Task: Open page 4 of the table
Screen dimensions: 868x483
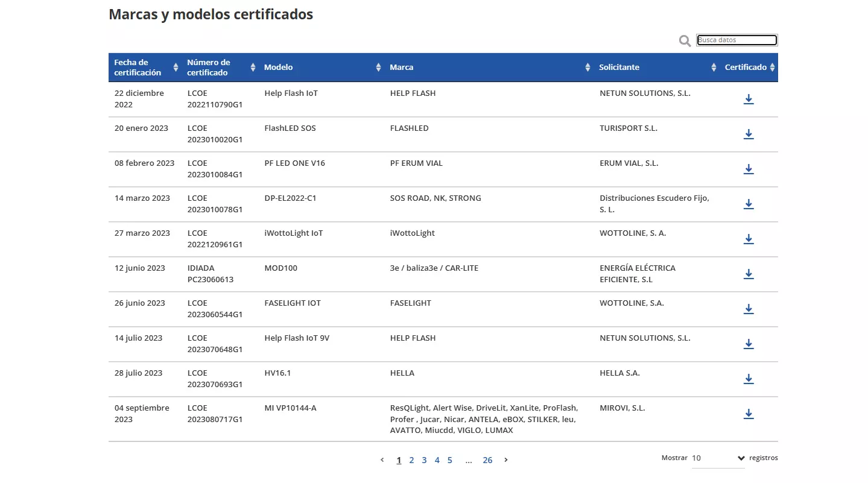Action: 437,460
